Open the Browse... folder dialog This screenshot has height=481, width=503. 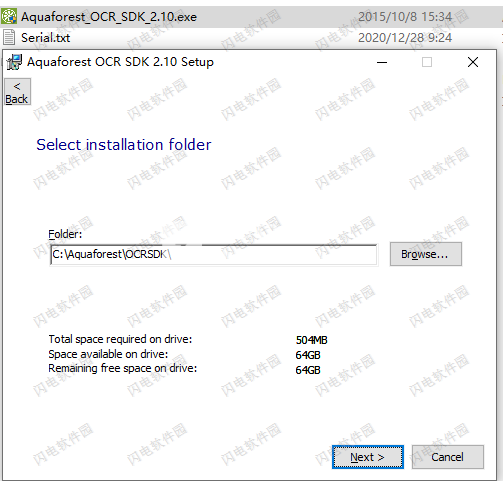426,254
